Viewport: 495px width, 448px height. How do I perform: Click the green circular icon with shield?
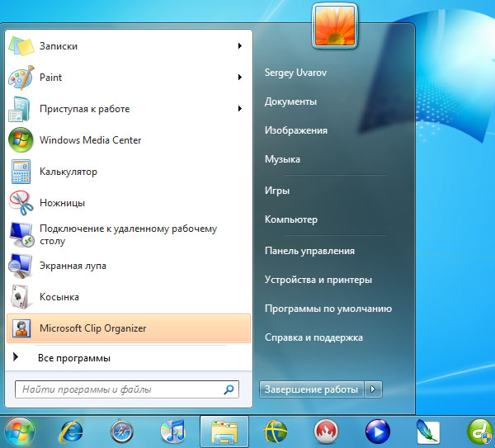pos(480,431)
